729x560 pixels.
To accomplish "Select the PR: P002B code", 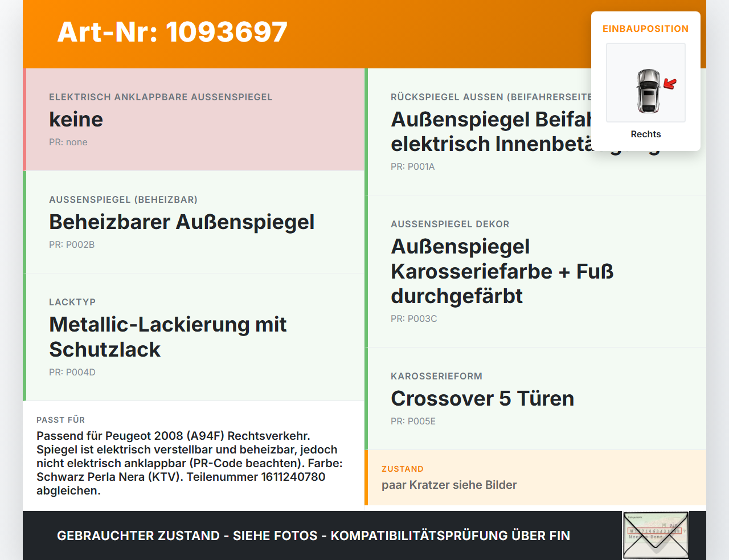I will coord(72,244).
